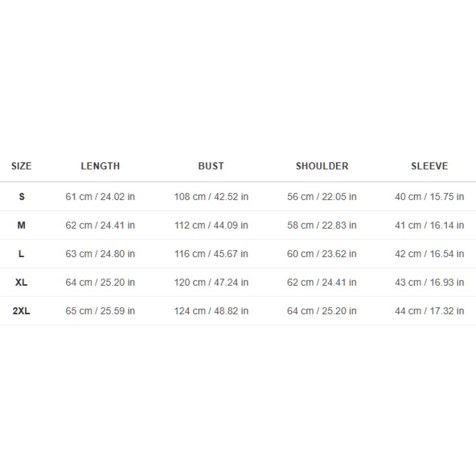Click the SIZE column header

click(x=21, y=166)
